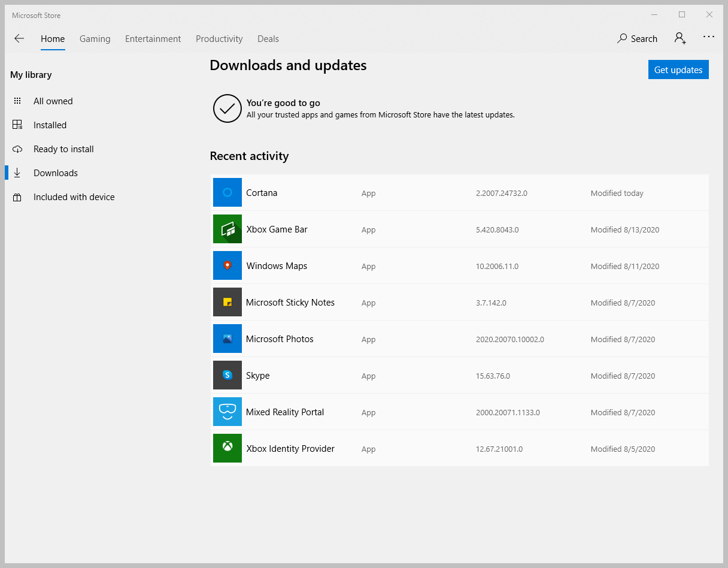Show the Installed apps list

tap(50, 125)
